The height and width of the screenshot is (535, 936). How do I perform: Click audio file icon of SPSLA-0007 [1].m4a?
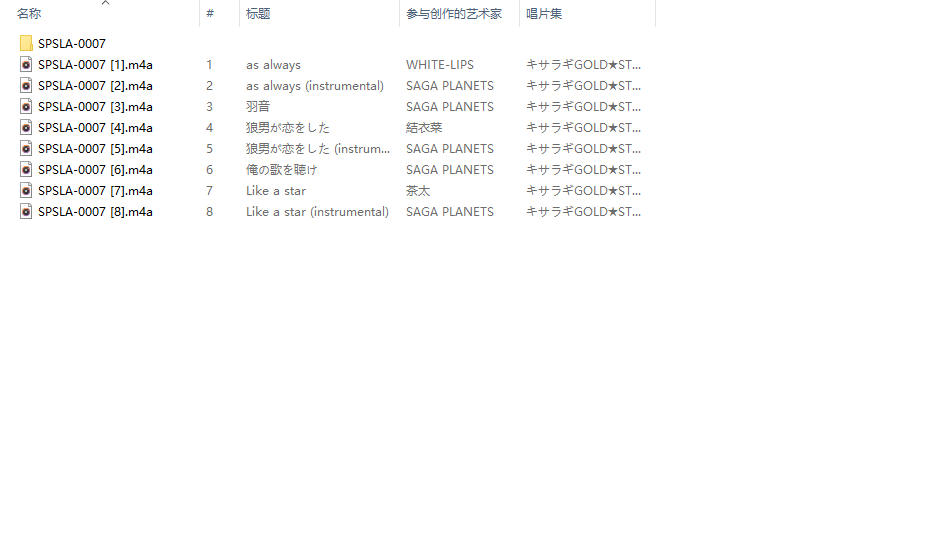(26, 64)
